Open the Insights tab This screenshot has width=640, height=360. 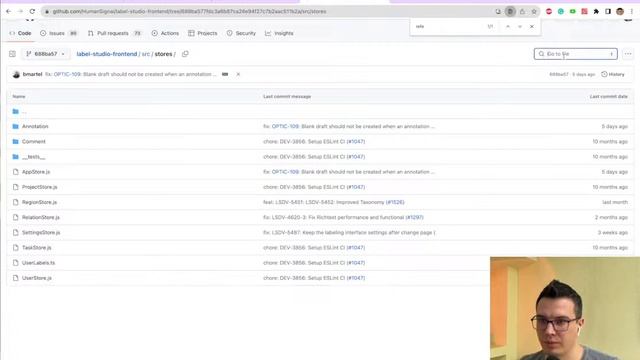pyautogui.click(x=279, y=33)
